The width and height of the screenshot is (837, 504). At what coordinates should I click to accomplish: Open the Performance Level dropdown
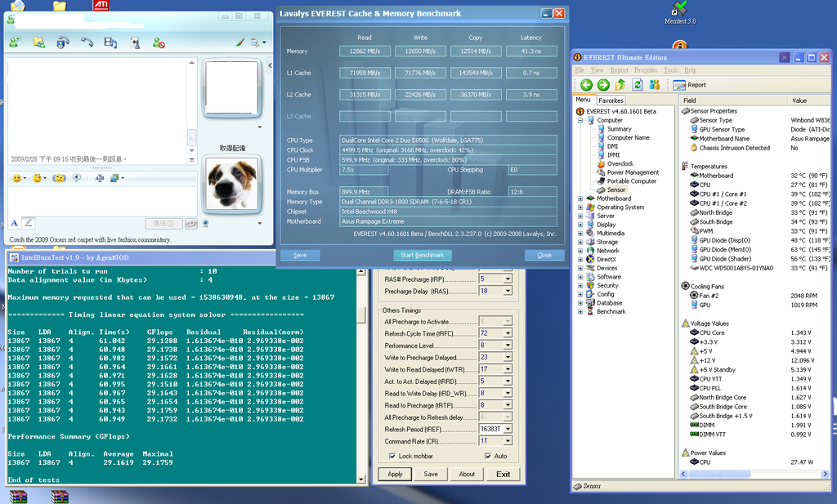pos(508,346)
